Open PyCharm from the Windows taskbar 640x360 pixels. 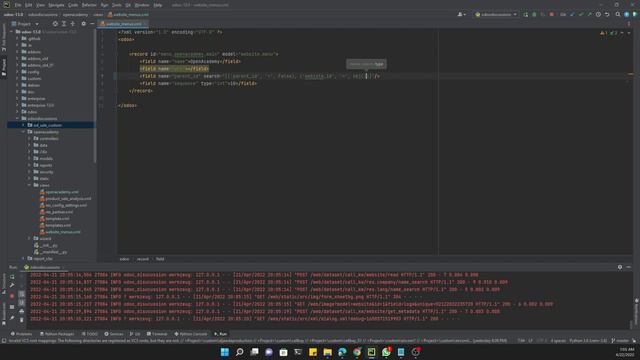point(371,352)
